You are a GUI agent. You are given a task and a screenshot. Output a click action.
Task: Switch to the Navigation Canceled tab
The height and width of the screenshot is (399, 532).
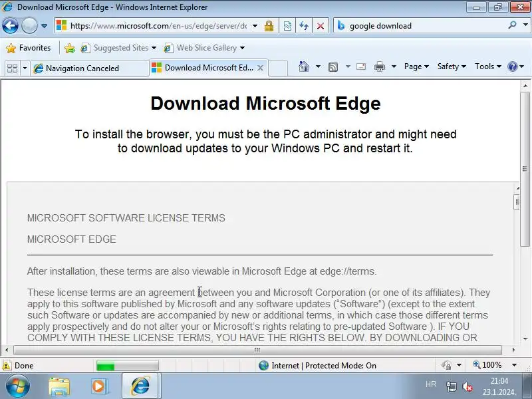pyautogui.click(x=90, y=68)
